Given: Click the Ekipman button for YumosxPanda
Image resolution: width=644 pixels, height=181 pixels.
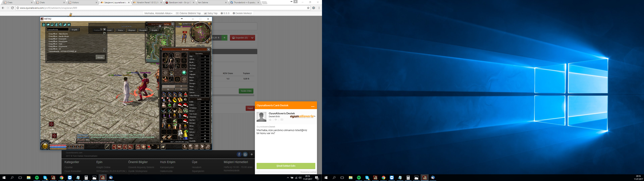Looking at the screenshot, I should [x=132, y=30].
